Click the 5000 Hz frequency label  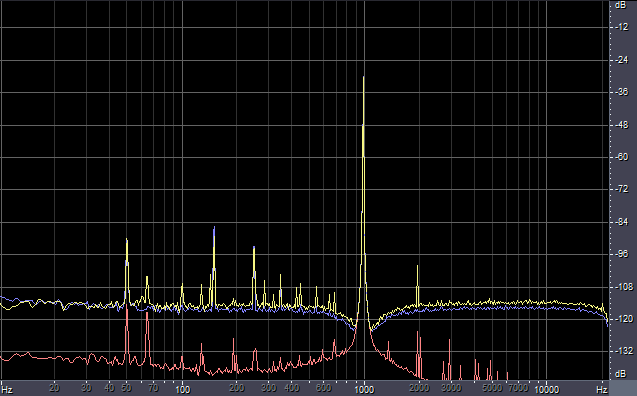coord(492,388)
